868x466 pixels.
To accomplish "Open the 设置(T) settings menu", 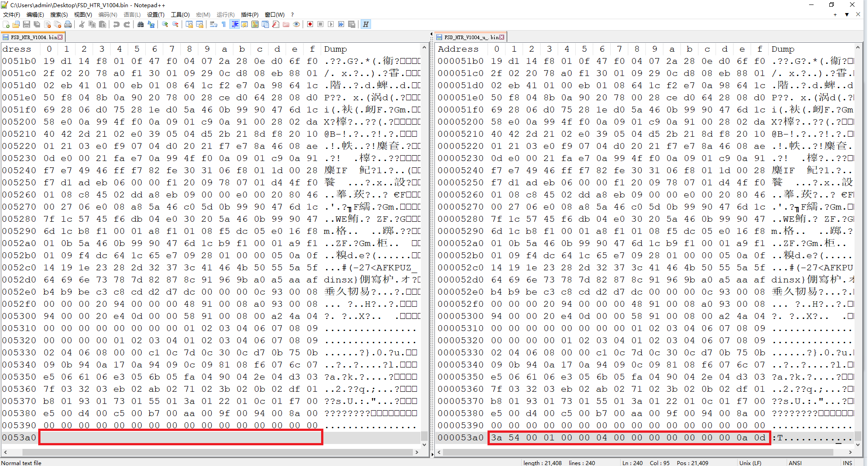I will click(156, 14).
